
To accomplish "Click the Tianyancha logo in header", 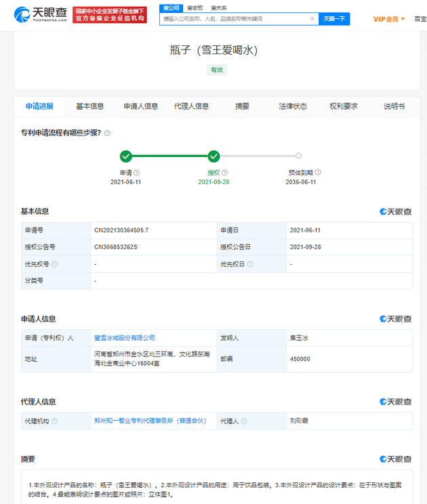I will point(41,15).
